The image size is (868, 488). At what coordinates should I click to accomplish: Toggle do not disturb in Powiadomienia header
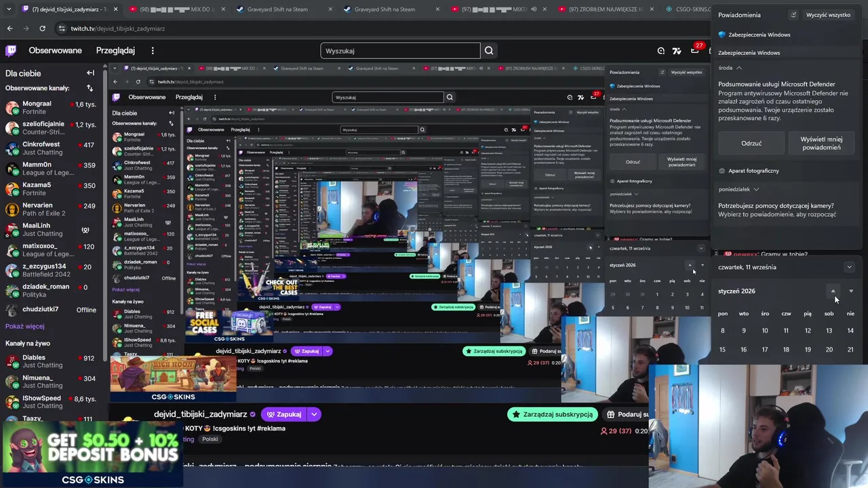793,15
